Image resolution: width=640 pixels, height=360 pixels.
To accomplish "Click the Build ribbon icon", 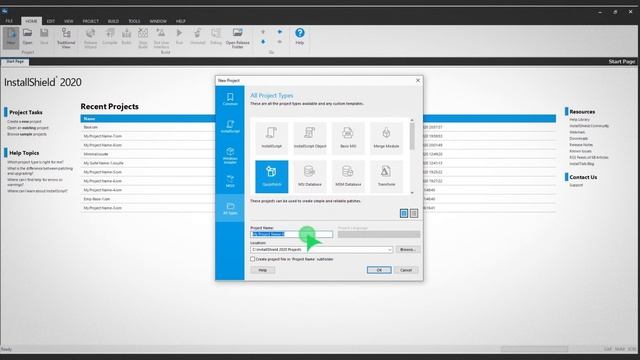I will pos(127,36).
